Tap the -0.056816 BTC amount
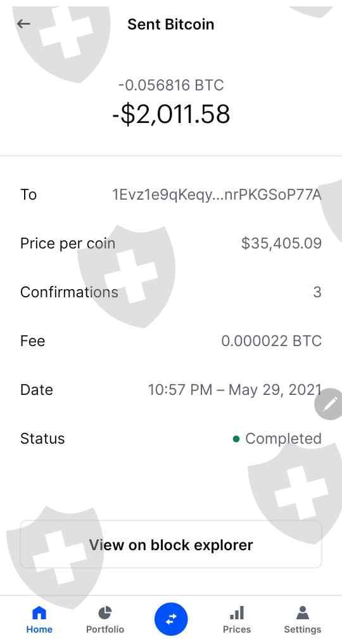The image size is (342, 644). tap(171, 85)
